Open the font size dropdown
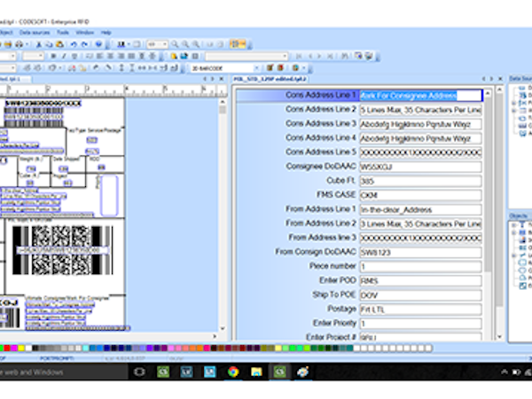The image size is (532, 399). point(41,56)
